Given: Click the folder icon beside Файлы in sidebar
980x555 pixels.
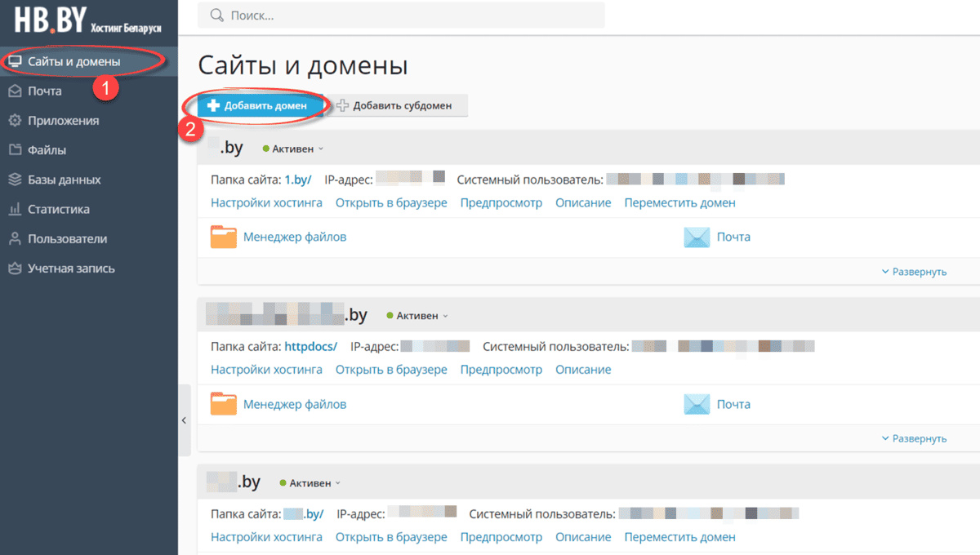Looking at the screenshot, I should pos(15,150).
